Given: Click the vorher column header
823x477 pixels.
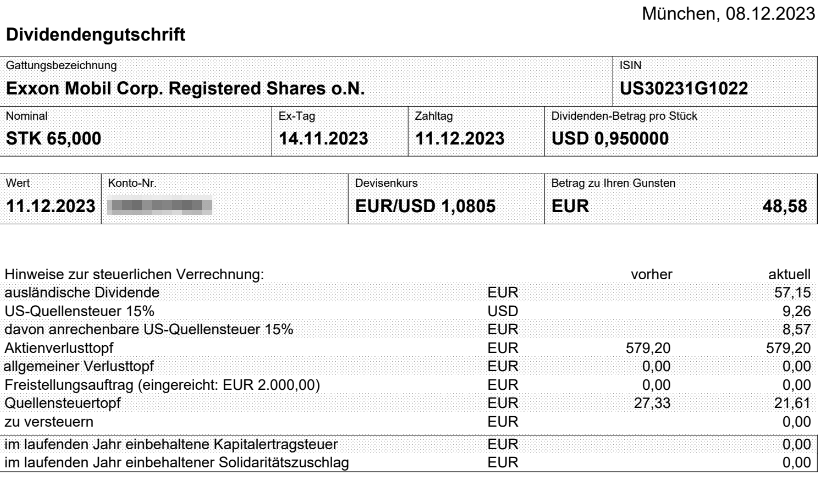Looking at the screenshot, I should coord(651,274).
